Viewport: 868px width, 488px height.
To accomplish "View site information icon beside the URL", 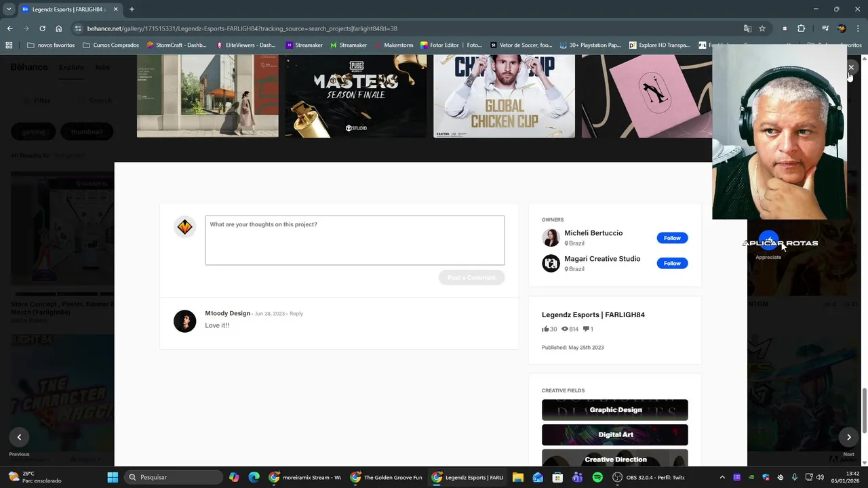I will coord(78,28).
